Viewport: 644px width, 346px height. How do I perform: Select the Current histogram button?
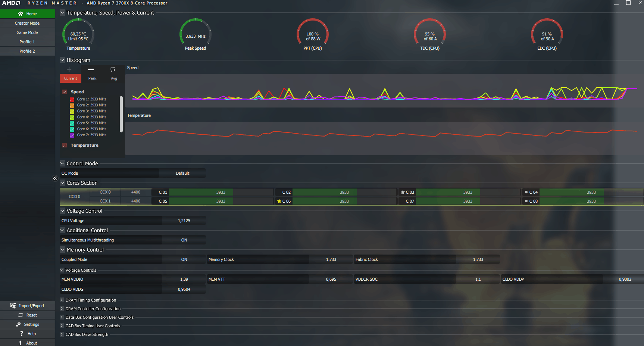pyautogui.click(x=71, y=78)
